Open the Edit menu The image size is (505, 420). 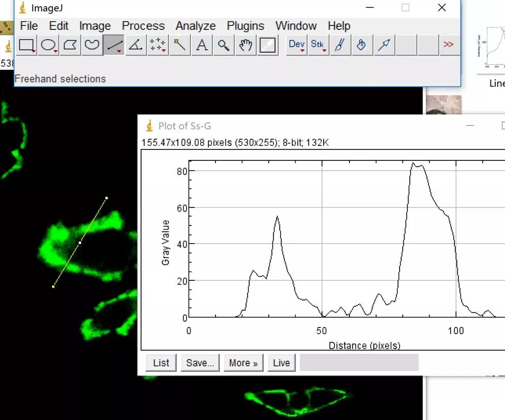(58, 26)
